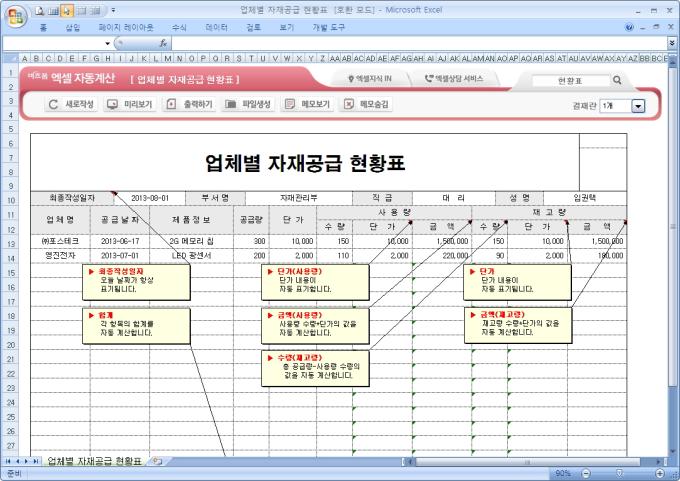Click the 엑셀지식 IN tab

point(369,79)
